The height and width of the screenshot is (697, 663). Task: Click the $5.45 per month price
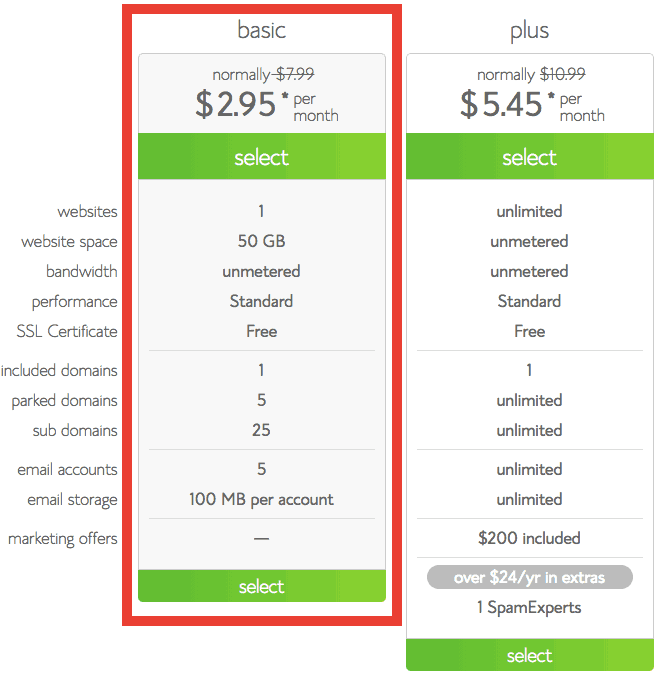(x=504, y=104)
